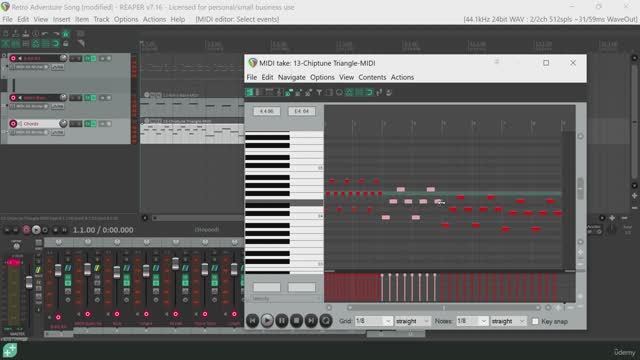Click the New project icon in main toolbar
The image size is (640, 360).
(x=5, y=34)
